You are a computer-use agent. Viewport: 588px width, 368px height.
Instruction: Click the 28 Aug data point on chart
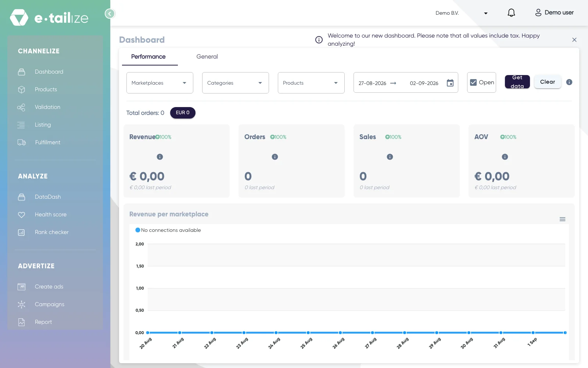coord(405,333)
